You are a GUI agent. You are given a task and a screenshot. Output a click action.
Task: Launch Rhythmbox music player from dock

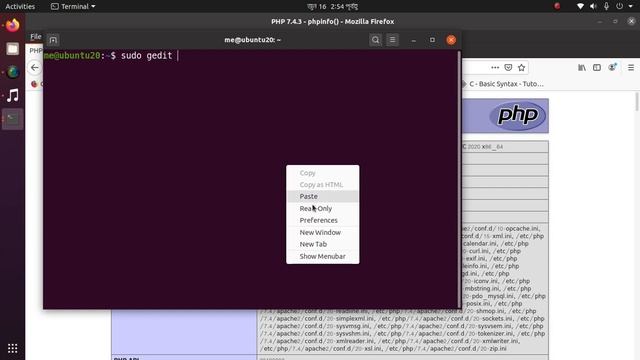[13, 96]
